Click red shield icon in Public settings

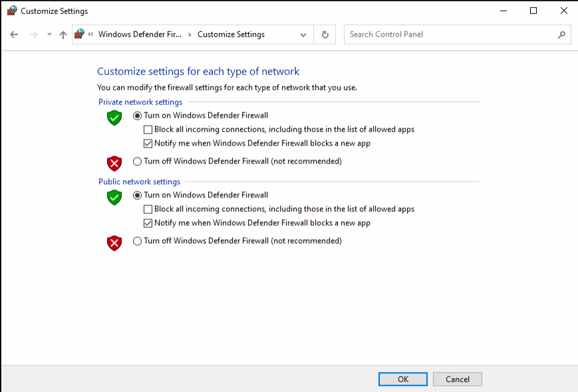pyautogui.click(x=114, y=243)
